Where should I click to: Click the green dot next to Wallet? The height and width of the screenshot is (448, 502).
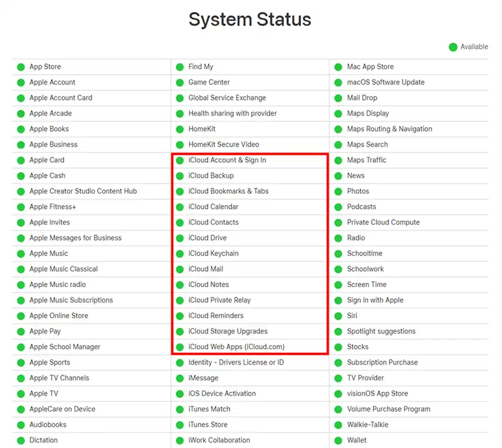(x=338, y=441)
